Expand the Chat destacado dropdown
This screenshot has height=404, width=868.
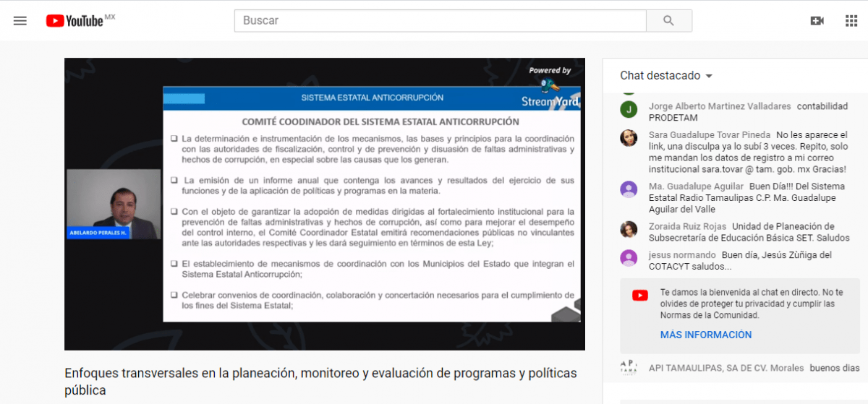pyautogui.click(x=666, y=76)
